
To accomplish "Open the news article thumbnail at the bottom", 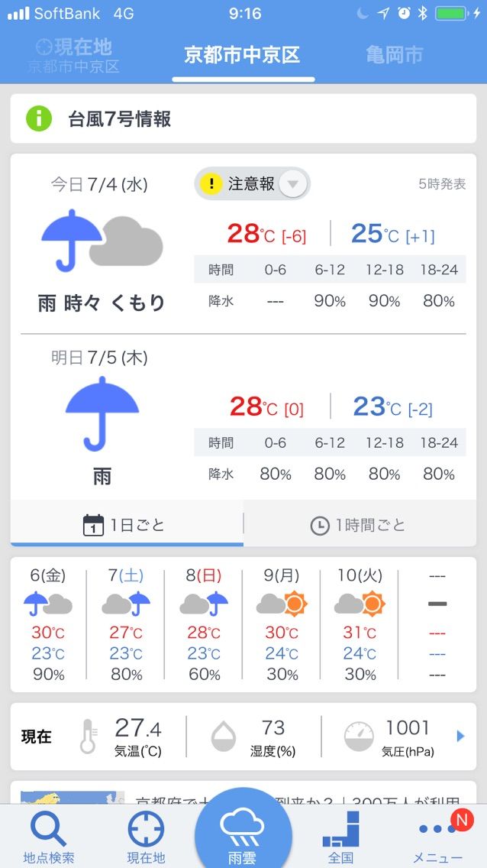I will coord(73,798).
